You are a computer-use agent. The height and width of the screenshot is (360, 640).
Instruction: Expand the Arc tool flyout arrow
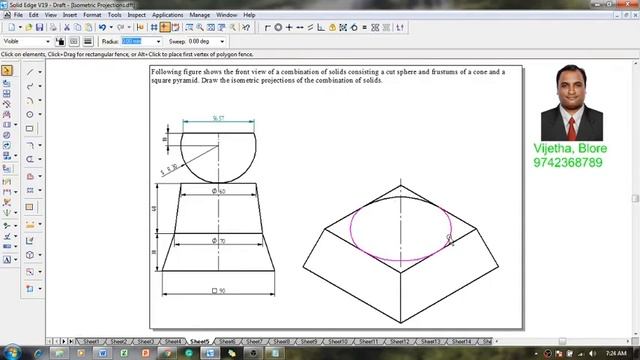(40, 100)
